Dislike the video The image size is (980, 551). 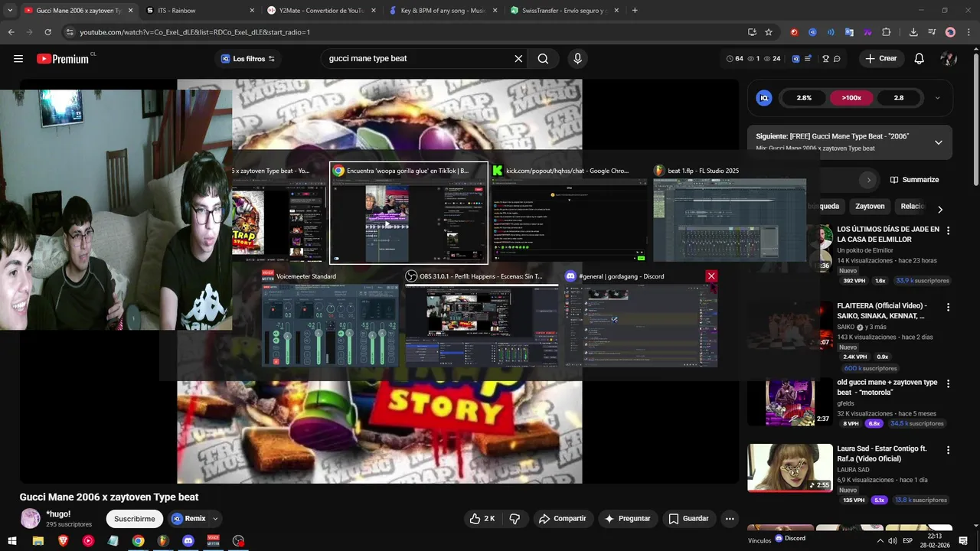pos(514,518)
